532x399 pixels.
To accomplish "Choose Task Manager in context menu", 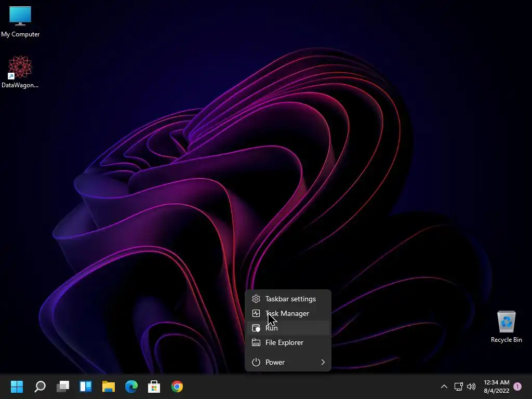I will click(x=288, y=313).
